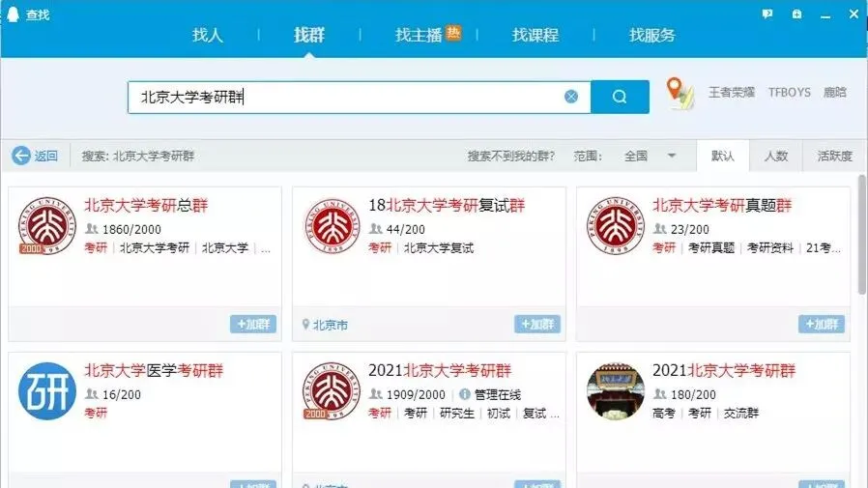Join 北京大学考研总群 with +加群
This screenshot has height=488, width=868.
coord(253,325)
